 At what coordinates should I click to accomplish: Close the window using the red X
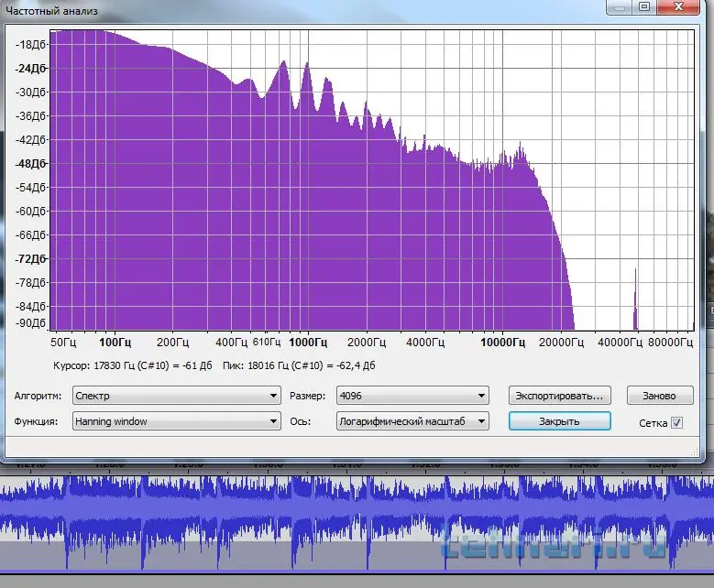tap(682, 7)
